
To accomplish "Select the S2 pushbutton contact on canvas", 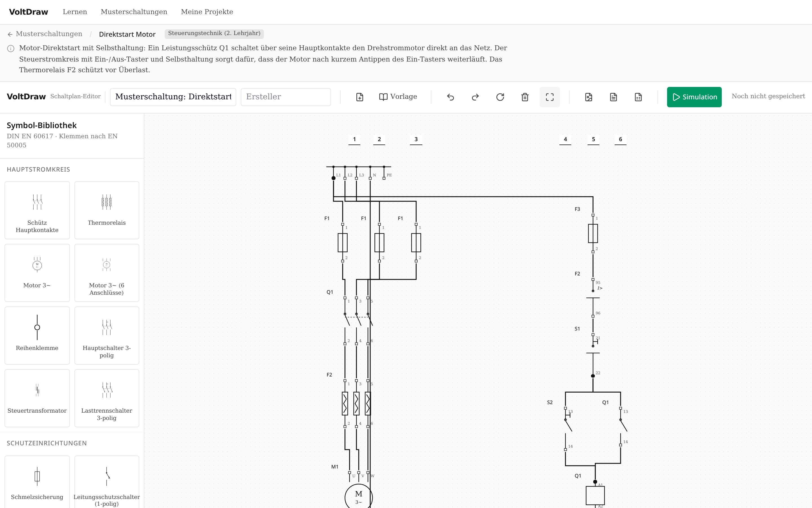I will pos(568,429).
